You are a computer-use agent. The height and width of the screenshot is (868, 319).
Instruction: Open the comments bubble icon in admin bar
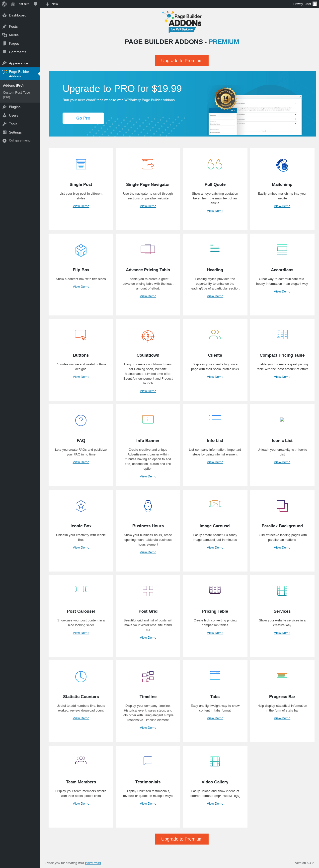36,4
